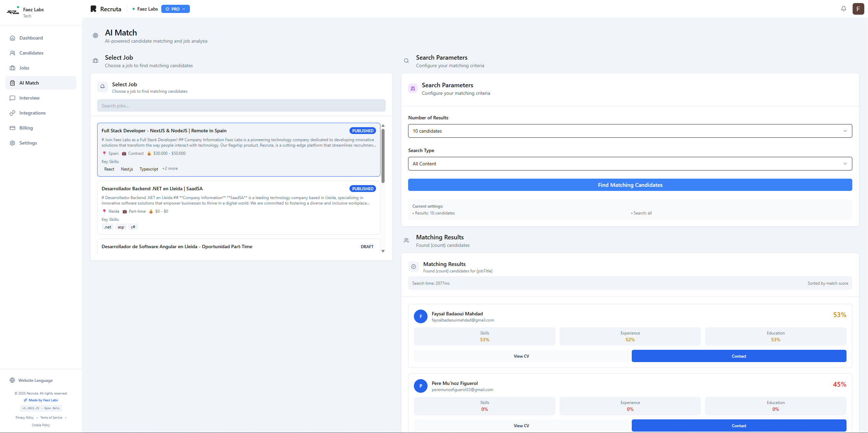Change the Search Type from All Content
The image size is (868, 433).
pos(630,164)
